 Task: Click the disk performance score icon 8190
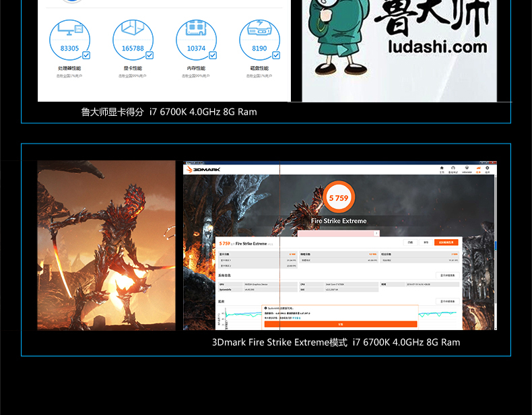259,40
